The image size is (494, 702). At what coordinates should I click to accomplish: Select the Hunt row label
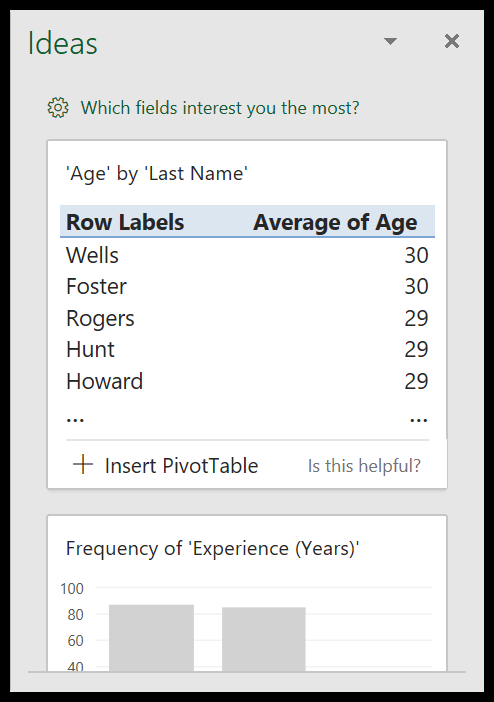point(90,350)
